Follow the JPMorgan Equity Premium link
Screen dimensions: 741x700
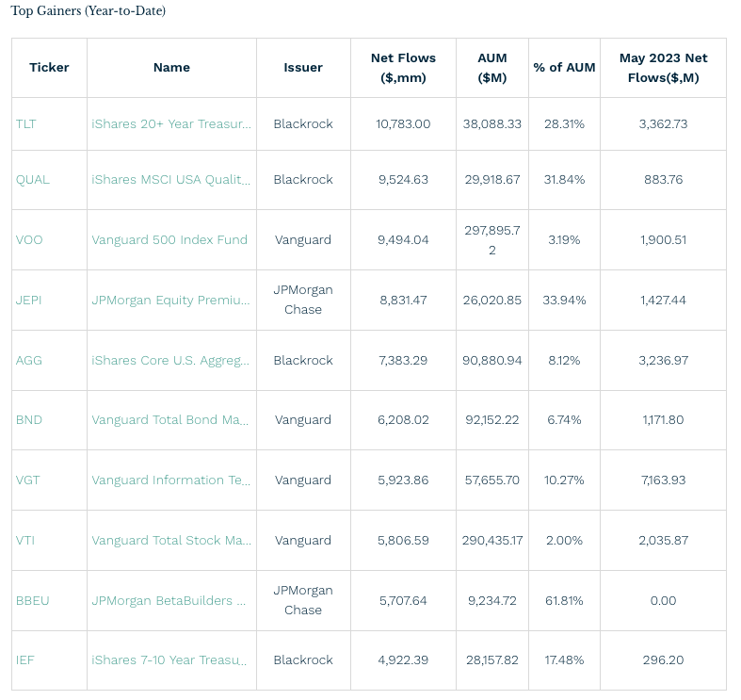click(x=170, y=301)
